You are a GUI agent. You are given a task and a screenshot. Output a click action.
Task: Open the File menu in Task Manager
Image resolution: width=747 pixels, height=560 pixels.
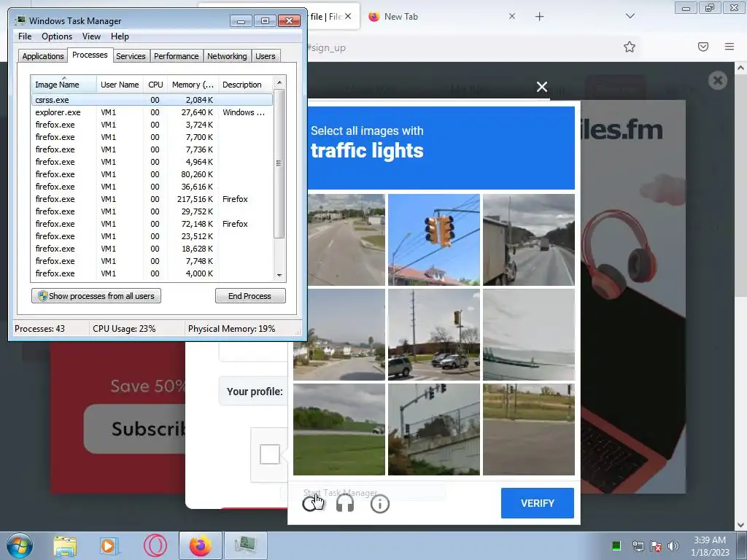tap(25, 36)
